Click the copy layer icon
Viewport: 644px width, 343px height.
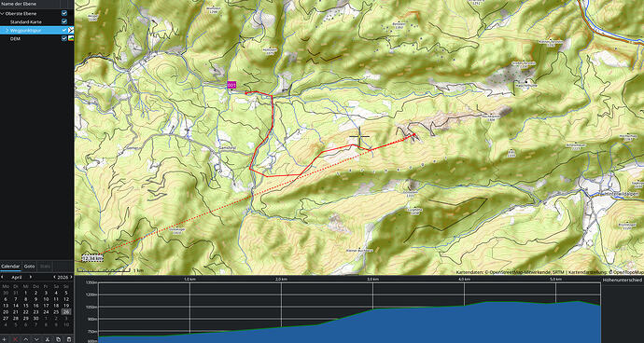pyautogui.click(x=58, y=339)
